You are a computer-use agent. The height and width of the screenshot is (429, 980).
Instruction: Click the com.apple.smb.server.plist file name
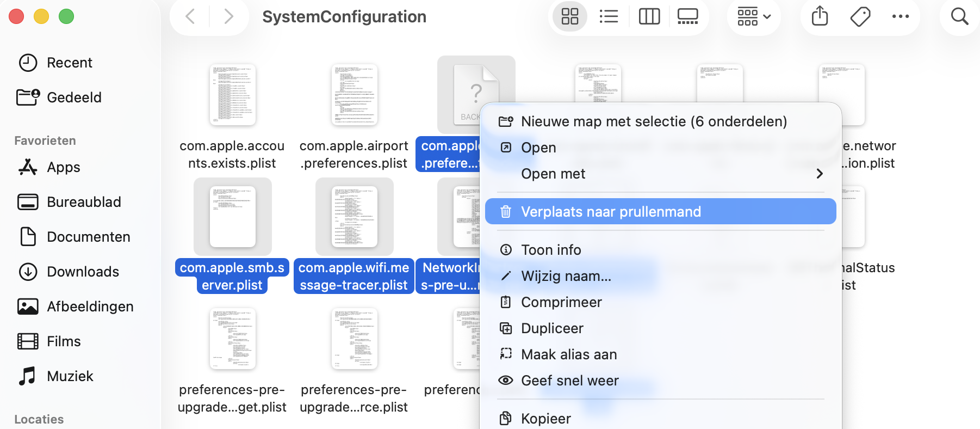232,276
